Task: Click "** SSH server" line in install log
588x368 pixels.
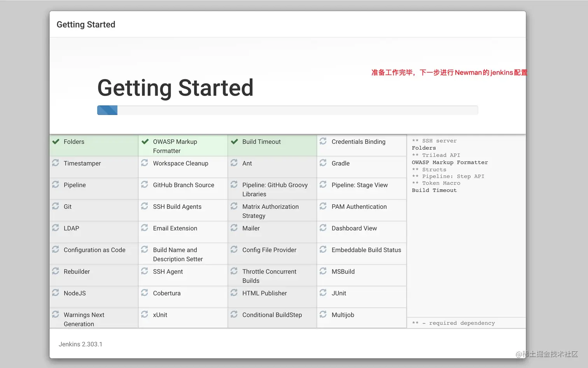Action: (434, 141)
